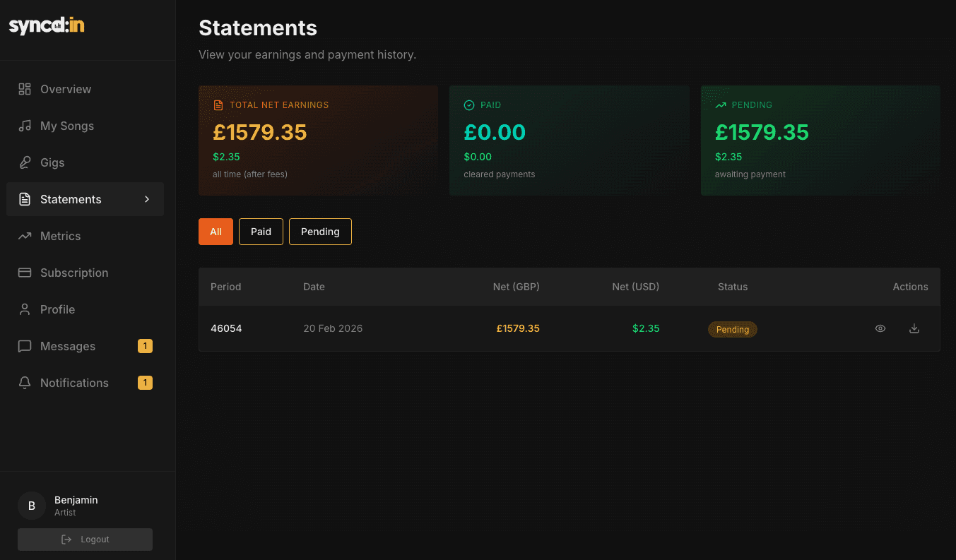The height and width of the screenshot is (560, 956).
Task: Click the £1579.35 table cell
Action: pyautogui.click(x=518, y=328)
